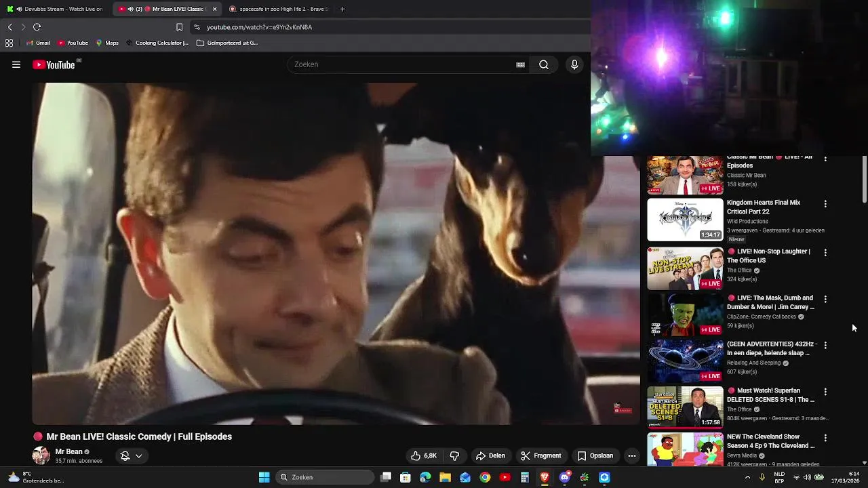Open Discord from the taskbar
868x488 pixels.
pyautogui.click(x=564, y=477)
